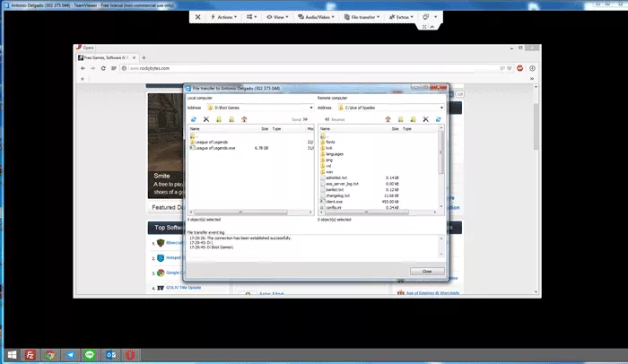The image size is (628, 364).
Task: Click the Send button
Action: pyautogui.click(x=300, y=119)
